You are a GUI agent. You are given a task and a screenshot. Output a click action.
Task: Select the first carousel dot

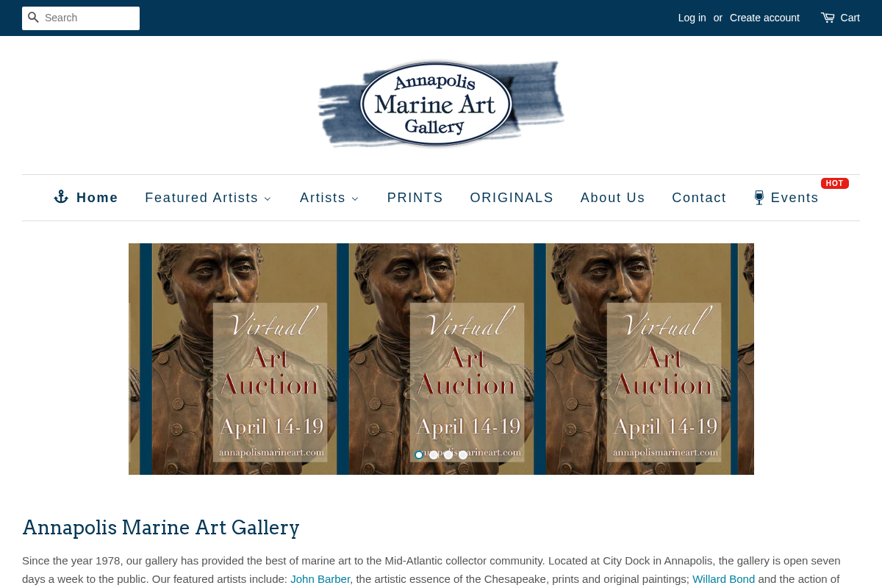point(417,454)
